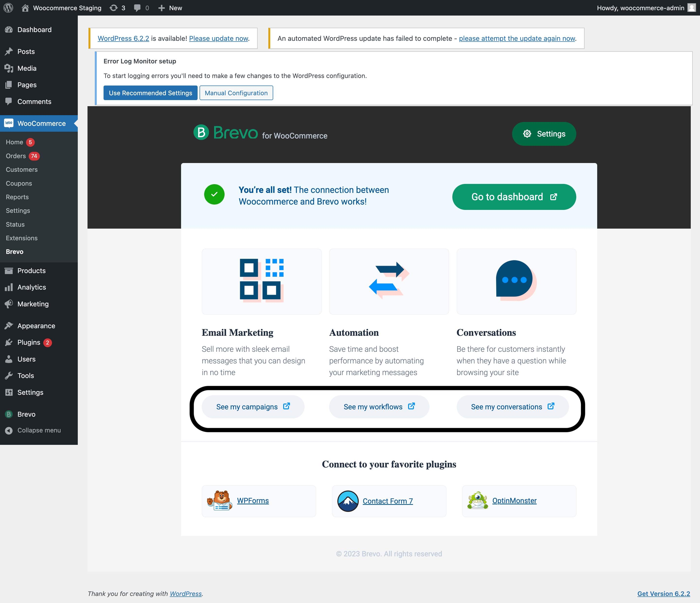700x603 pixels.
Task: Select the WooCommerce icon in the sidebar
Action: [x=9, y=123]
